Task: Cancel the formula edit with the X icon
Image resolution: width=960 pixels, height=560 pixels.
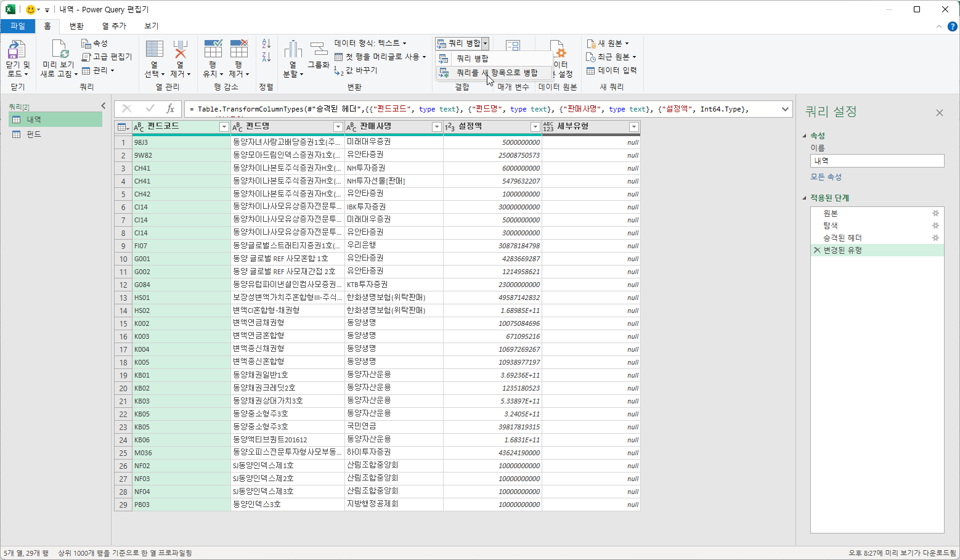Action: [x=127, y=109]
